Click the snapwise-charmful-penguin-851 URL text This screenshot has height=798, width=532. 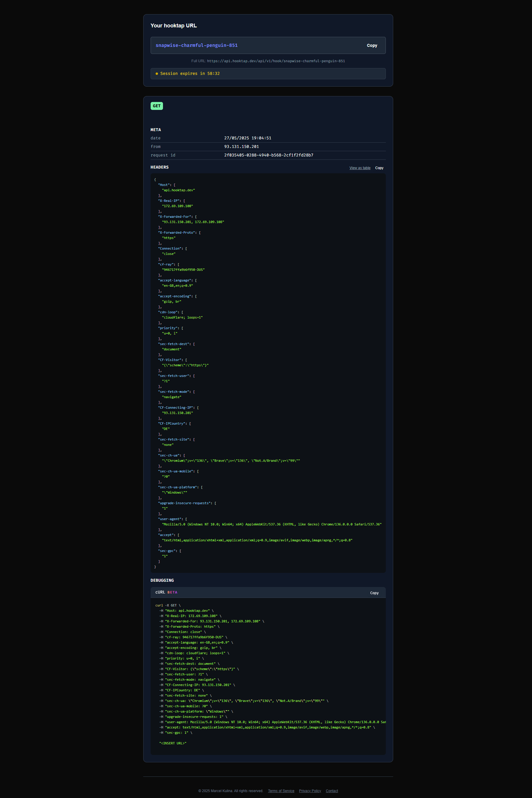pos(197,45)
